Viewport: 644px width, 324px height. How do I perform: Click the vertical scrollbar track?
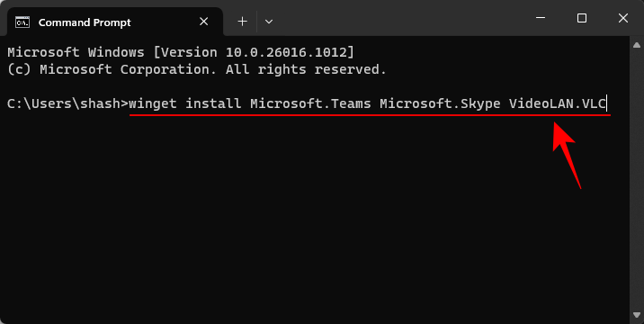pos(637,180)
